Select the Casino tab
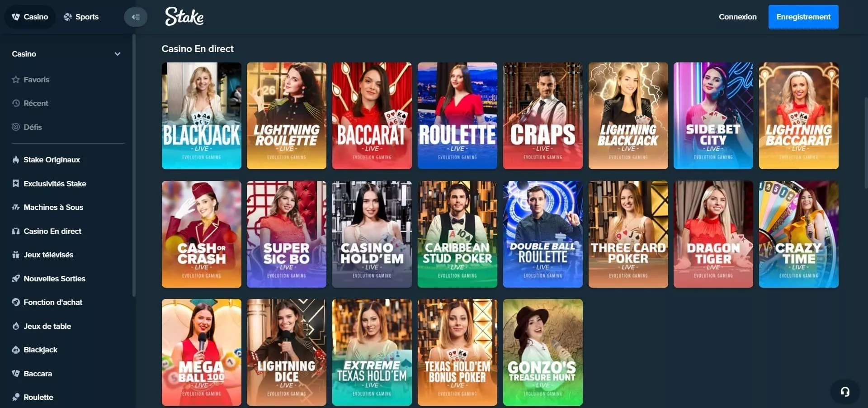The image size is (868, 408). tap(30, 17)
